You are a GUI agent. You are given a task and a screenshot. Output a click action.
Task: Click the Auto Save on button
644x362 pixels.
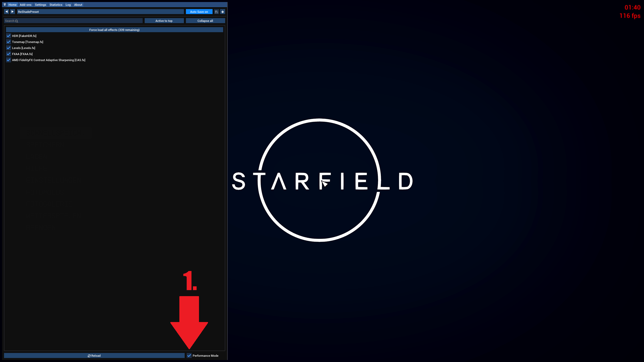(198, 12)
